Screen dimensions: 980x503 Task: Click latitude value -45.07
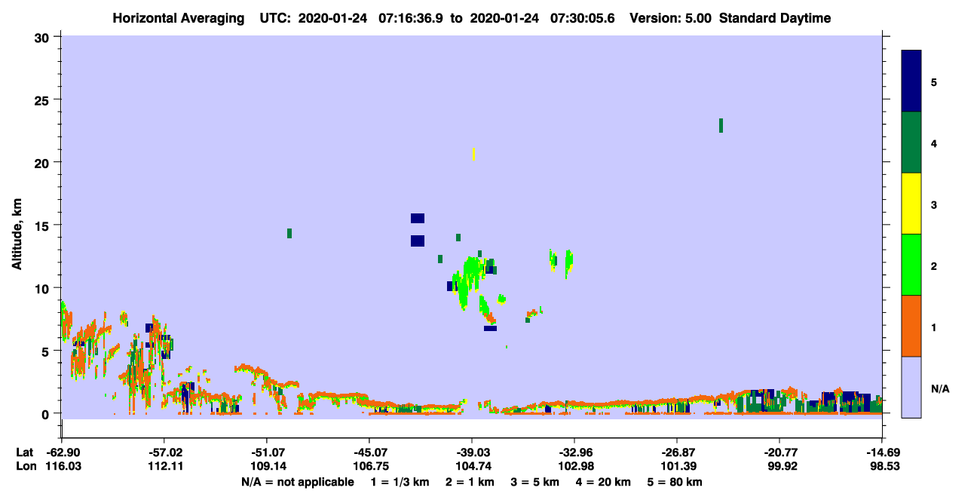pyautogui.click(x=369, y=452)
